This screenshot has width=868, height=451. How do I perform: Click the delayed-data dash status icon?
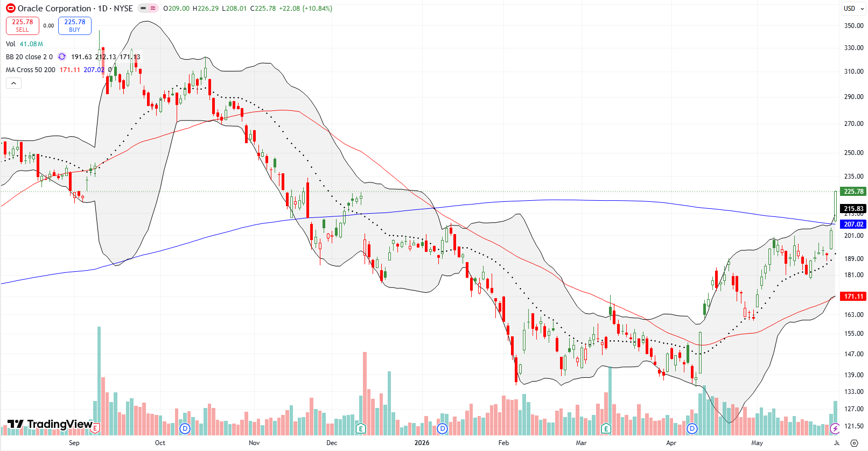coord(143,8)
